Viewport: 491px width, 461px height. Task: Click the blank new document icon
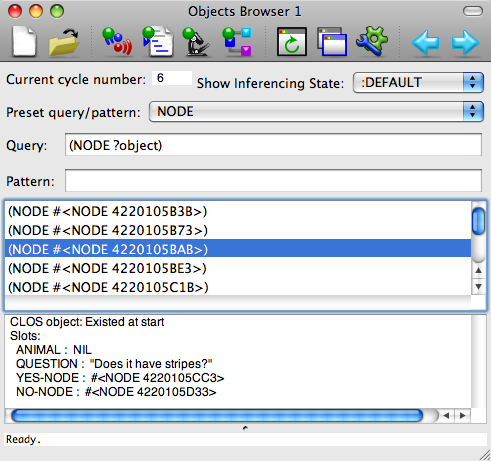coord(24,42)
